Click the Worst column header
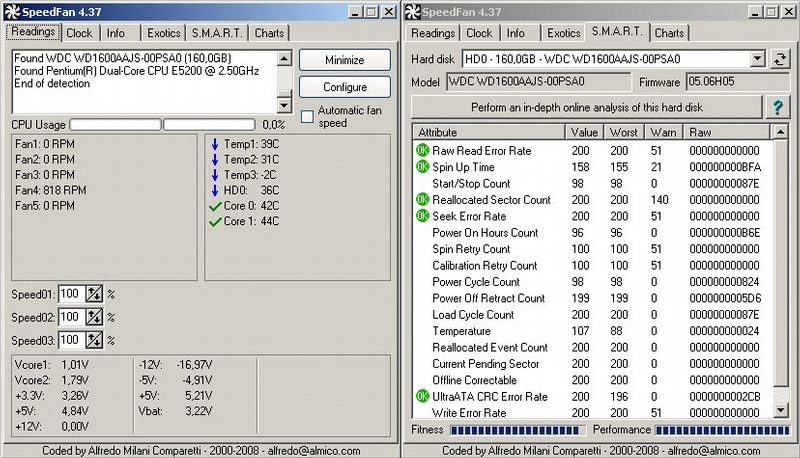The image size is (800, 458). 623,132
